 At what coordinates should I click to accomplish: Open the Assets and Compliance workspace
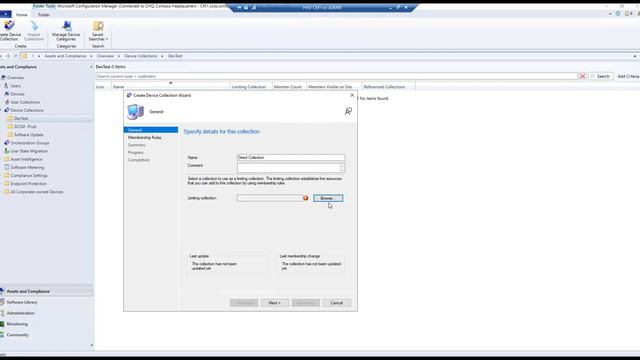click(46, 291)
